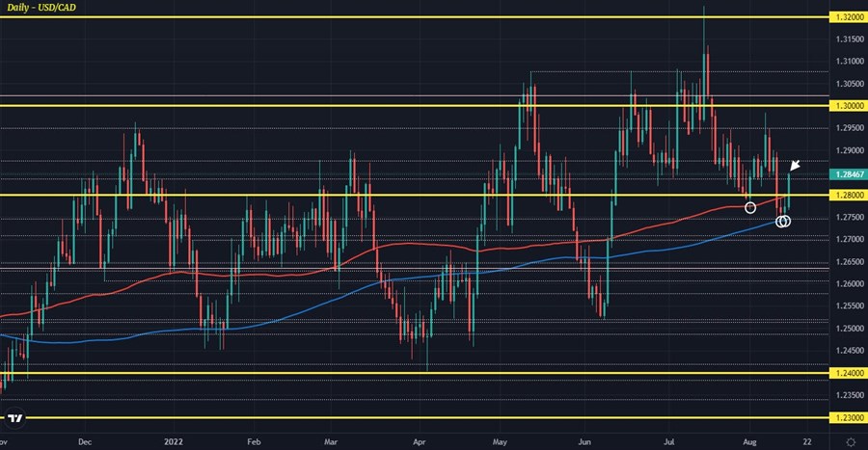Click the Mar label on time axis

(x=331, y=441)
